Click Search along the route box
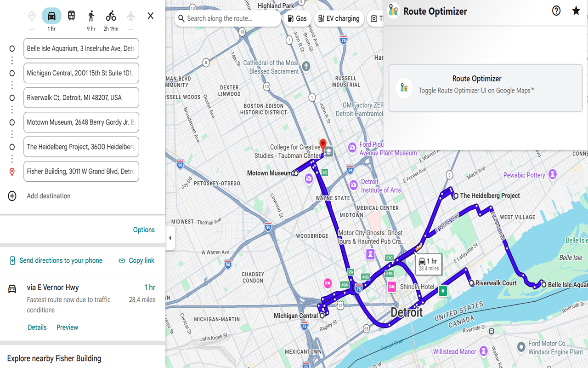 [x=227, y=18]
